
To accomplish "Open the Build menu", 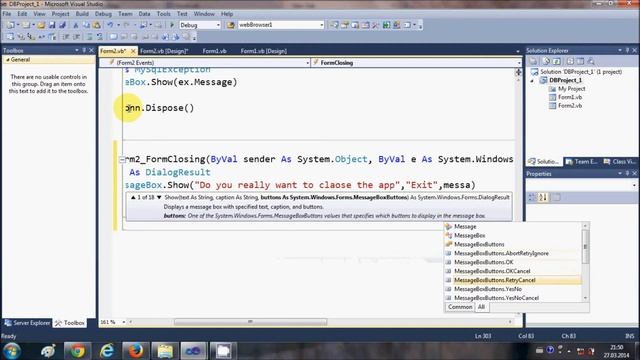I will point(82,14).
